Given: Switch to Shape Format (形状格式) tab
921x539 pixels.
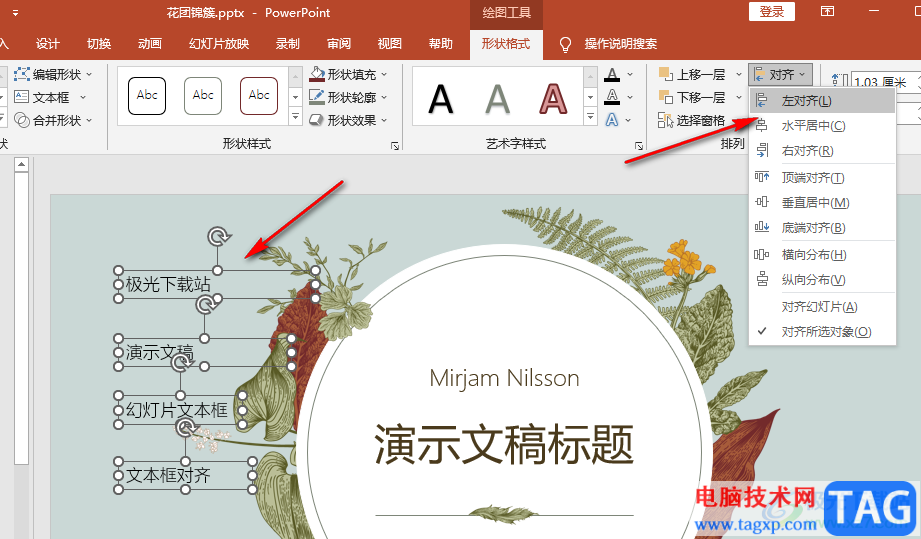Looking at the screenshot, I should pos(506,44).
